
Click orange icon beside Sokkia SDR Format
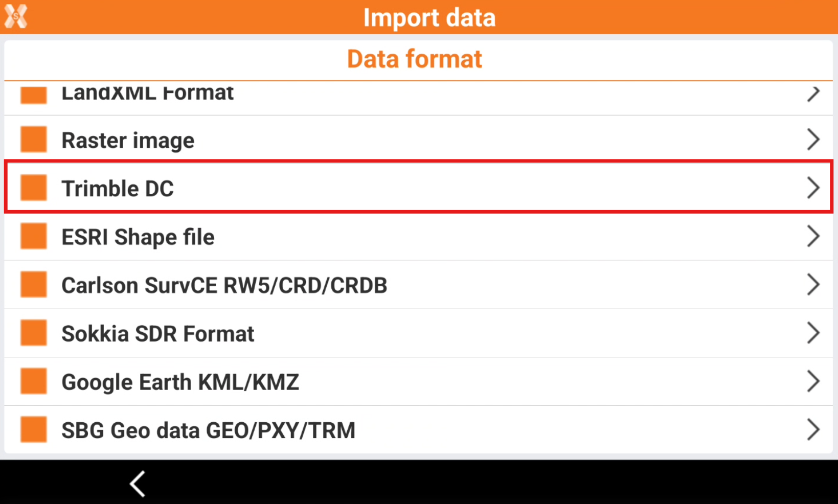click(34, 333)
